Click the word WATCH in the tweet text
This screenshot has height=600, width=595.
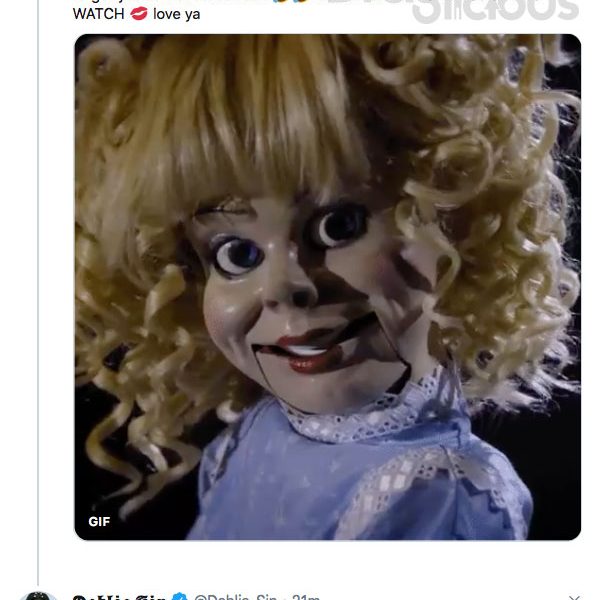coord(99,14)
